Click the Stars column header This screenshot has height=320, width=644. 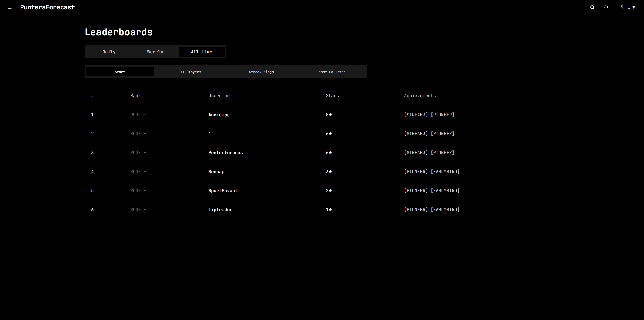(332, 96)
